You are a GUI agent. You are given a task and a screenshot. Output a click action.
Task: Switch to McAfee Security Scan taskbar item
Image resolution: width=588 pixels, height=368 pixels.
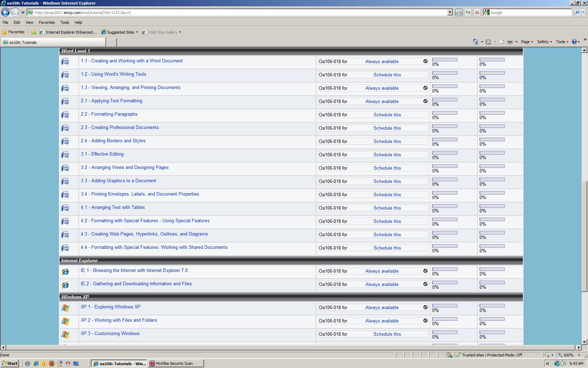click(x=176, y=363)
